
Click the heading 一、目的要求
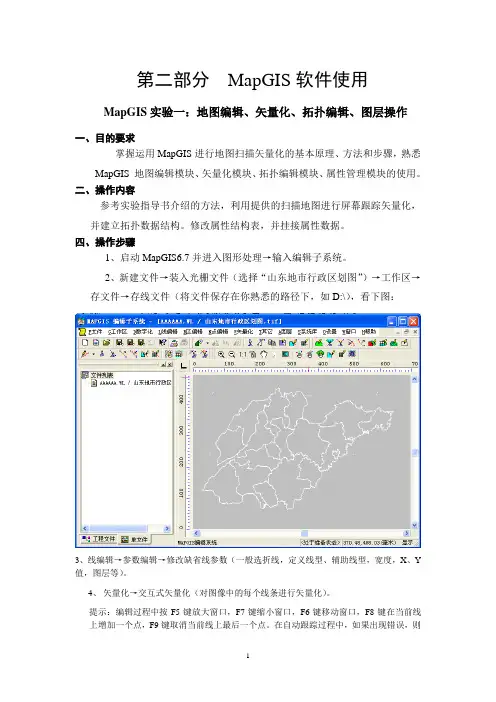(x=105, y=138)
